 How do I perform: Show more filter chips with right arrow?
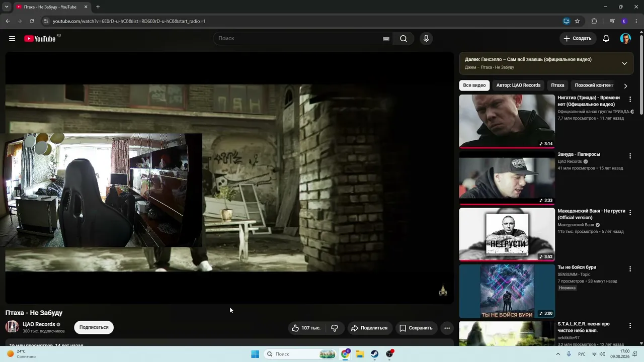point(625,86)
